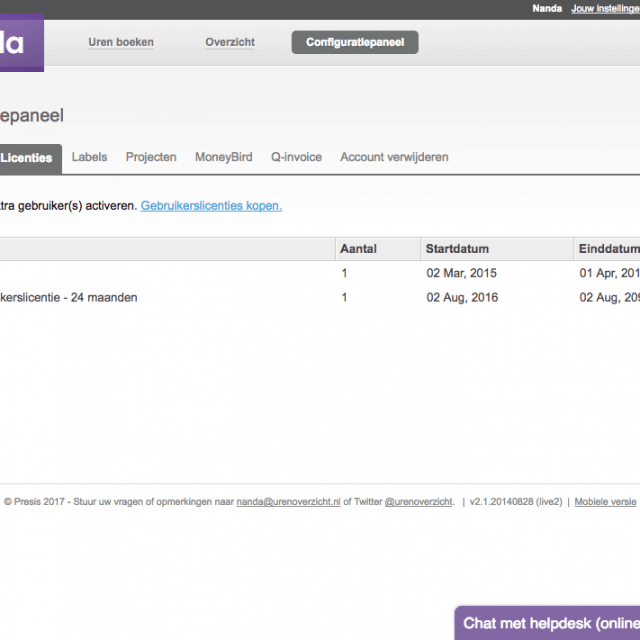Open the Configuratiepaneel tab

355,42
